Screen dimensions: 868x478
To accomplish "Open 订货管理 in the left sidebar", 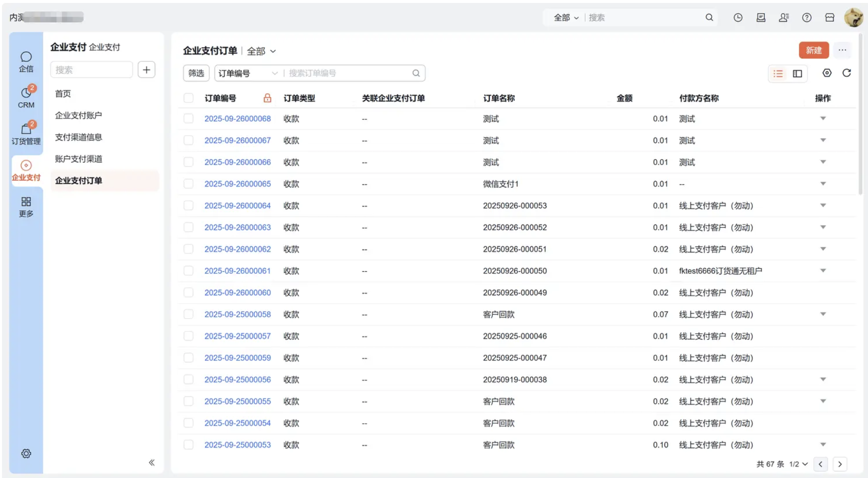I will (x=26, y=133).
